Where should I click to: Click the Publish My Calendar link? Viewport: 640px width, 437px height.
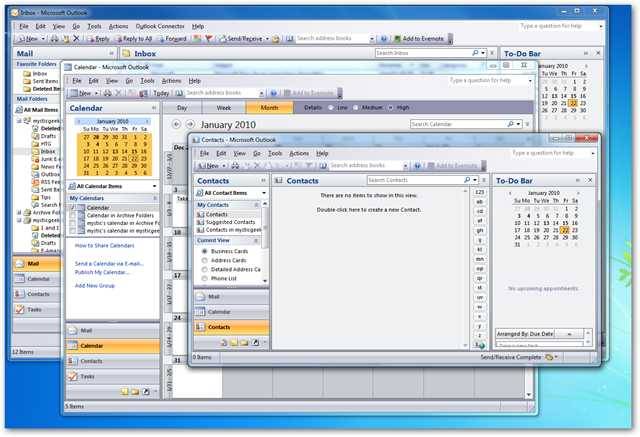point(102,272)
